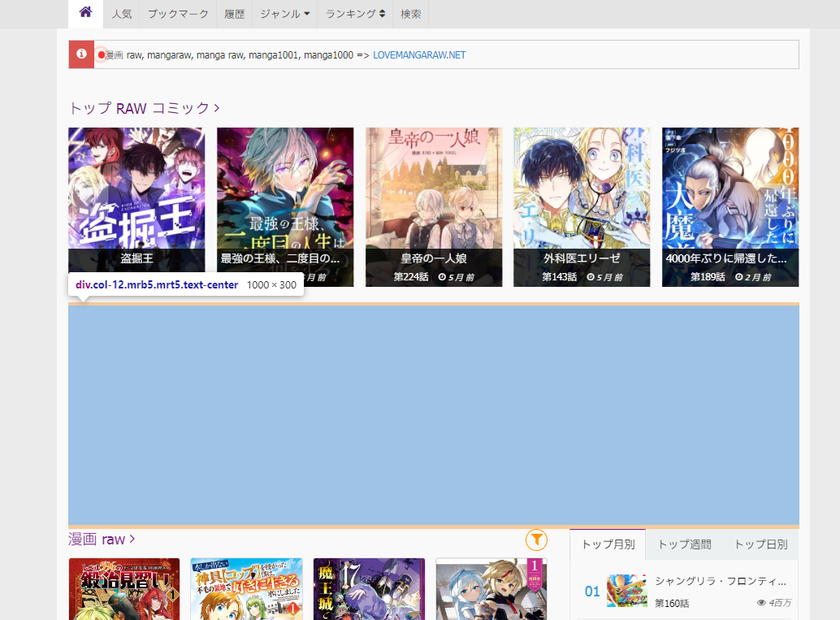
Task: Open the 履歴 history page
Action: tap(235, 14)
